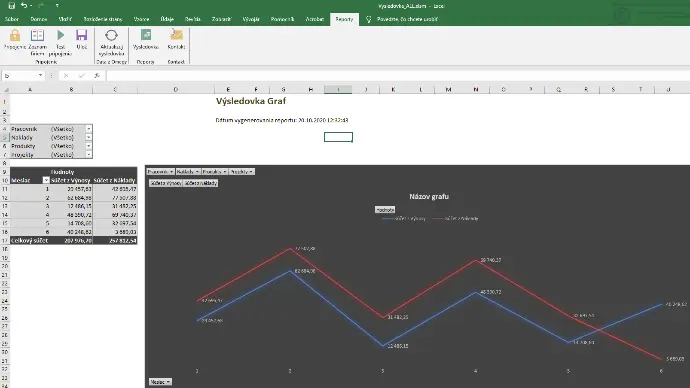Click the purple floppy Uloz icon
Viewport: 690px width, 388px height.
coord(81,35)
